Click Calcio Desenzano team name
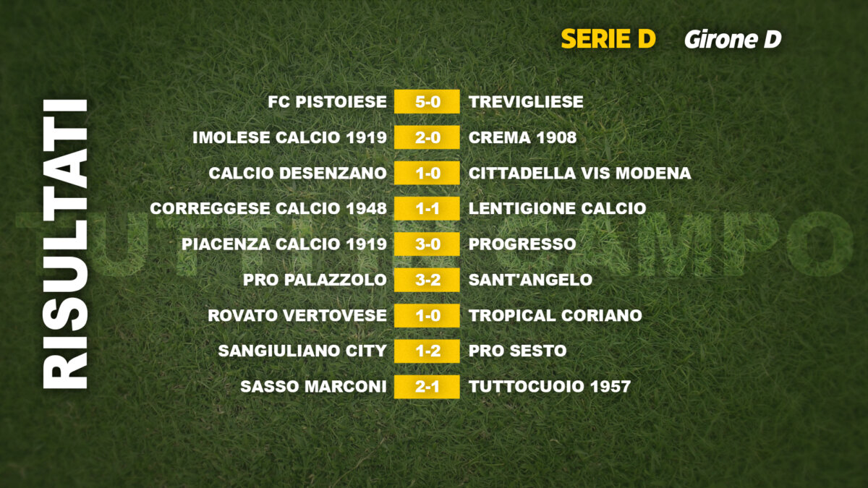 (x=297, y=174)
